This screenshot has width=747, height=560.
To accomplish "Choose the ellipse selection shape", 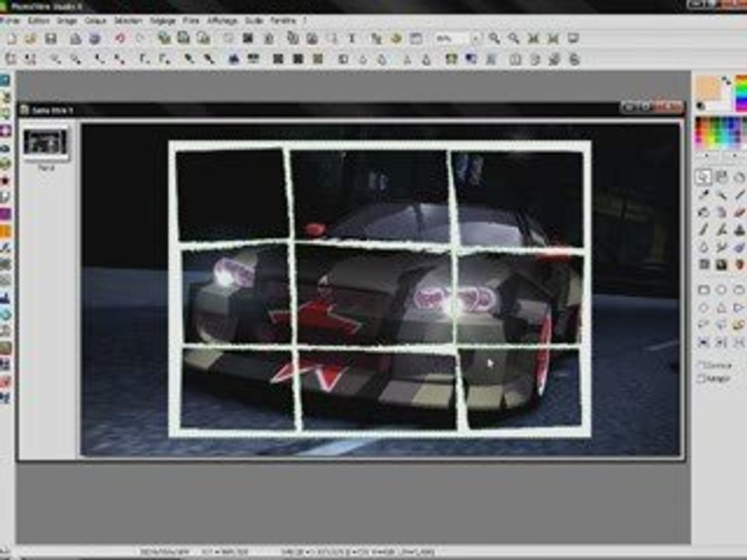I will pyautogui.click(x=722, y=289).
